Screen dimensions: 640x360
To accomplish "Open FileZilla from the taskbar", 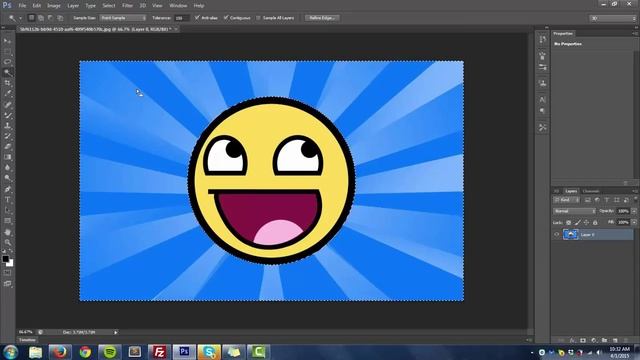I will [159, 352].
